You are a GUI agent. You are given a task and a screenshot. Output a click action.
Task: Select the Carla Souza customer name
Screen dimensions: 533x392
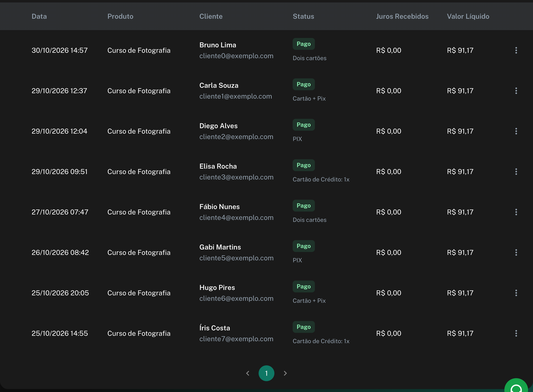(219, 85)
